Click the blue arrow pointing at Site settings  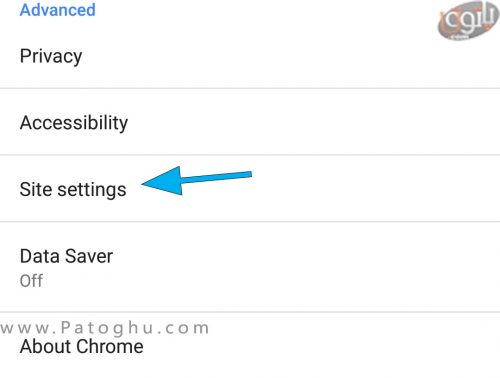coord(197,180)
